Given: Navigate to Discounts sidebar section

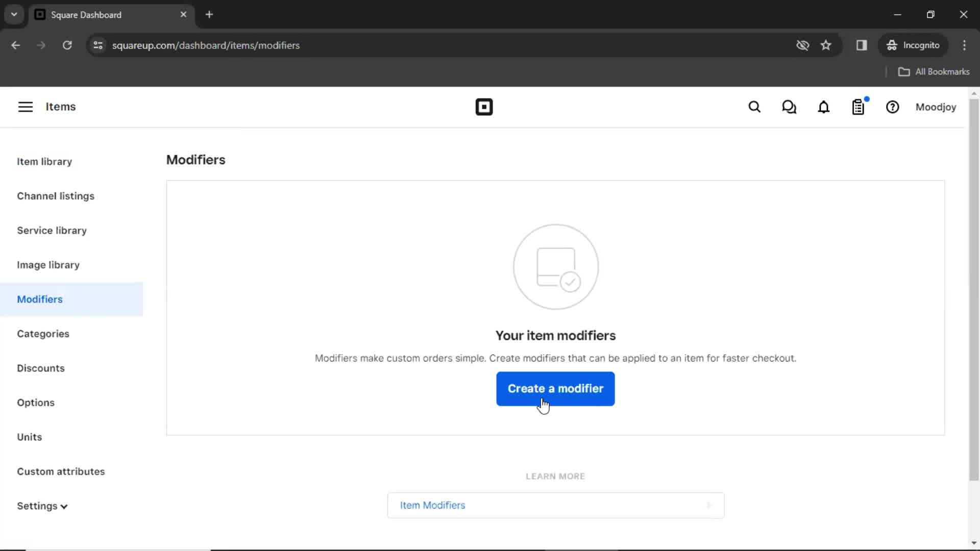Looking at the screenshot, I should point(40,368).
